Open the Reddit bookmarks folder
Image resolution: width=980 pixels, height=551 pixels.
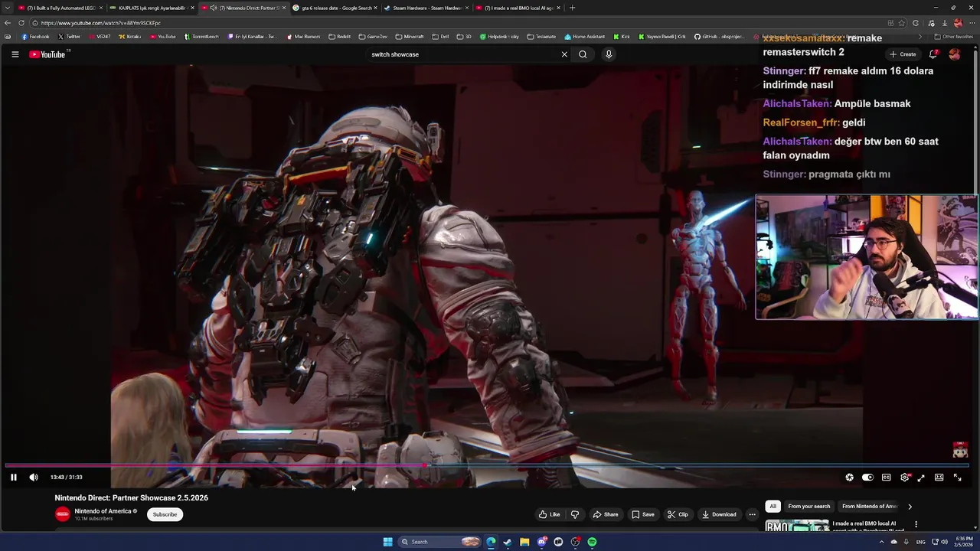coord(339,37)
